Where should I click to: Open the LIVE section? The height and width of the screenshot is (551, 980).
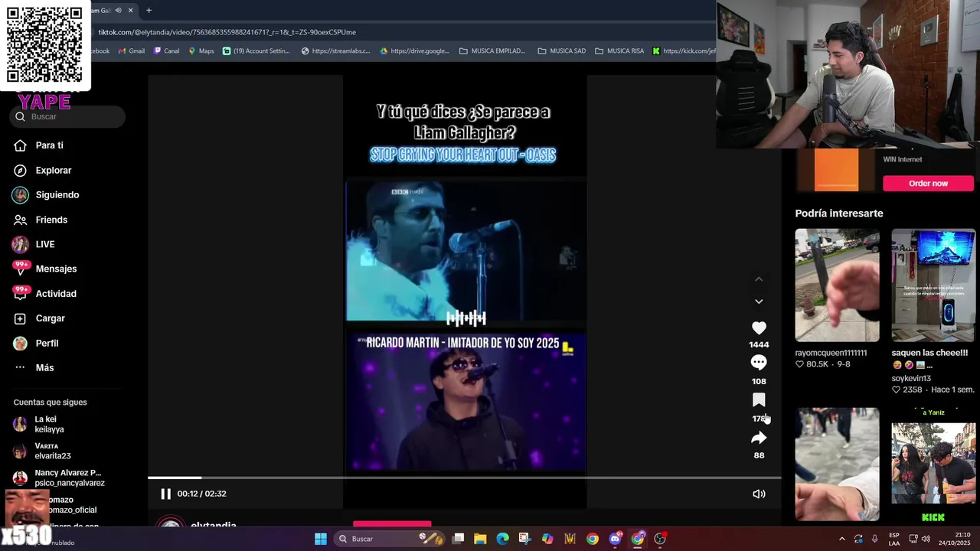click(45, 244)
